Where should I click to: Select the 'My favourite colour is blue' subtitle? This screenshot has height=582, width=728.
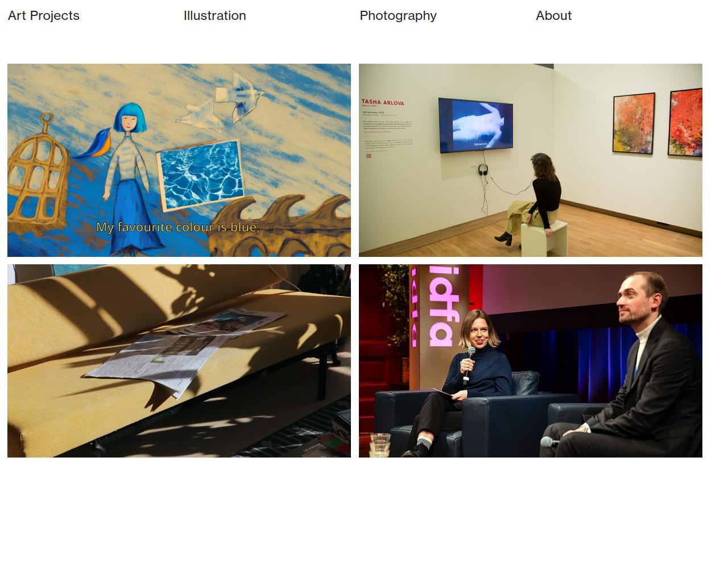(x=177, y=227)
